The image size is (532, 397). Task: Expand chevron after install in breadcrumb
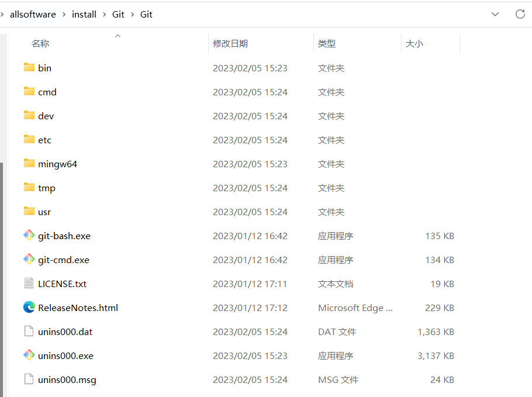[x=104, y=15]
